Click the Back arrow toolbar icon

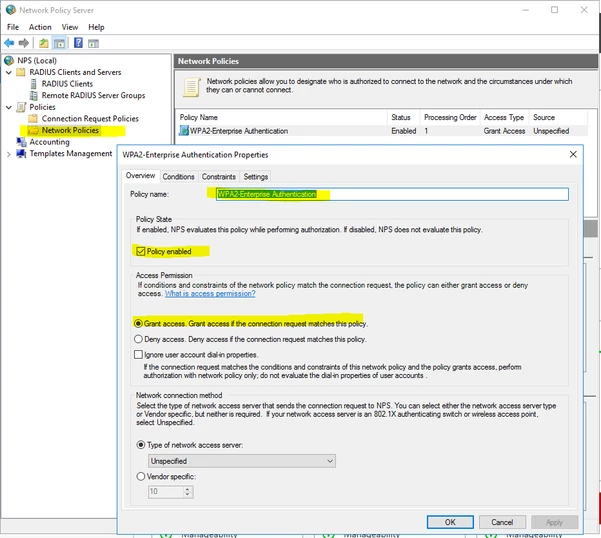click(9, 43)
